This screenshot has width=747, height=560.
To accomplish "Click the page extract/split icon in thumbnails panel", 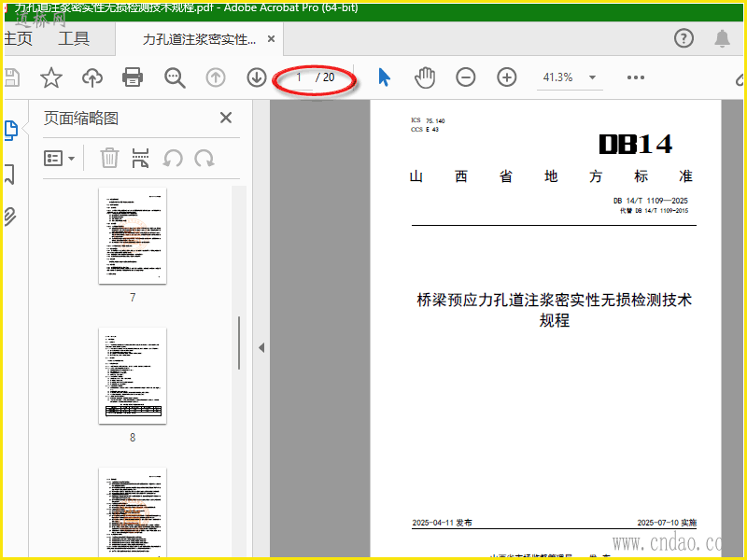I will [140, 158].
